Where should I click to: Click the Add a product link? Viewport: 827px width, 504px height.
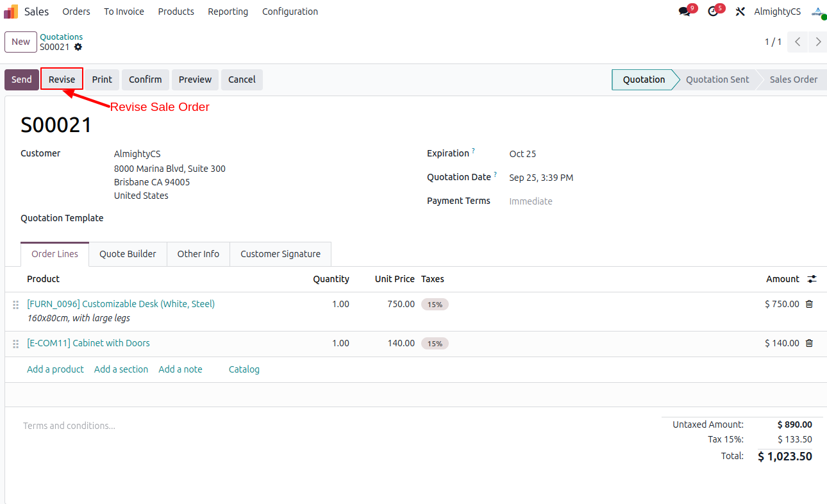55,369
